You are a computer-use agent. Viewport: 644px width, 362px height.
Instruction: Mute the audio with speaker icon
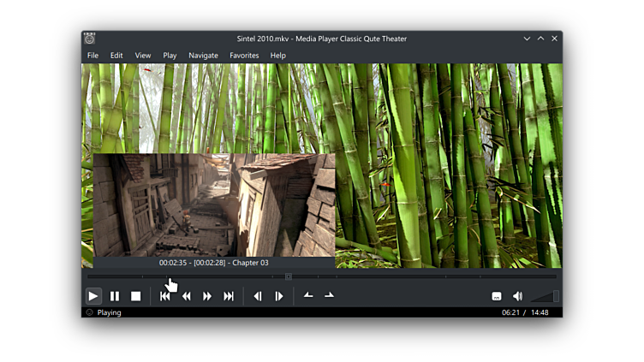[517, 296]
